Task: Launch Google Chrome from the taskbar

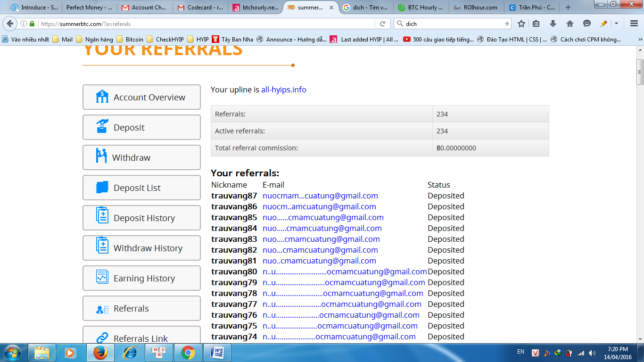Action: coord(188,353)
